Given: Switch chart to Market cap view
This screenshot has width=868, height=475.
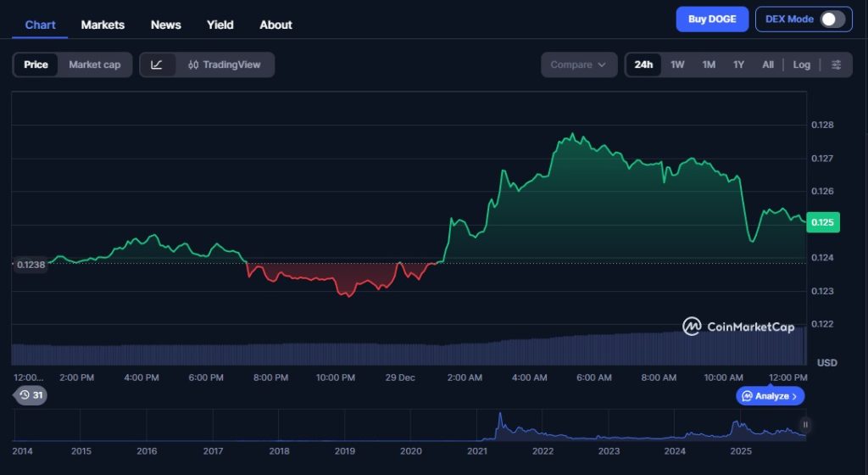Looking at the screenshot, I should tap(94, 64).
